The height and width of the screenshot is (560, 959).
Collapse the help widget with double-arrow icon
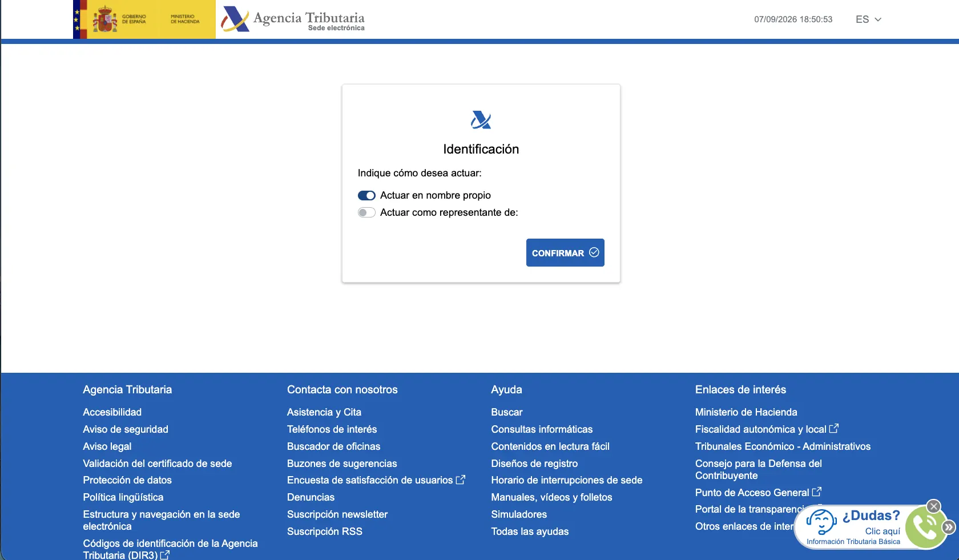click(949, 527)
